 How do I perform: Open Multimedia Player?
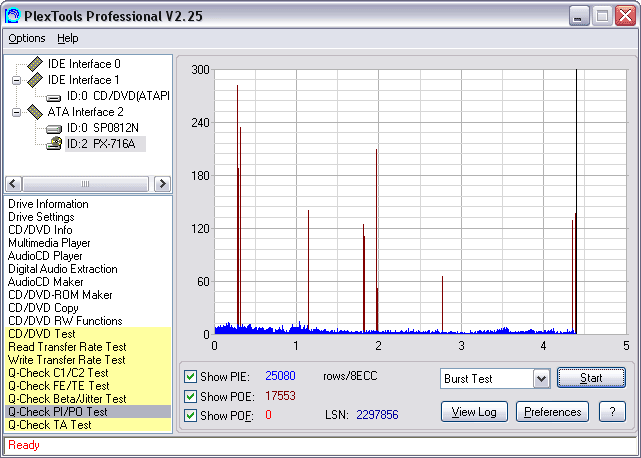click(49, 243)
